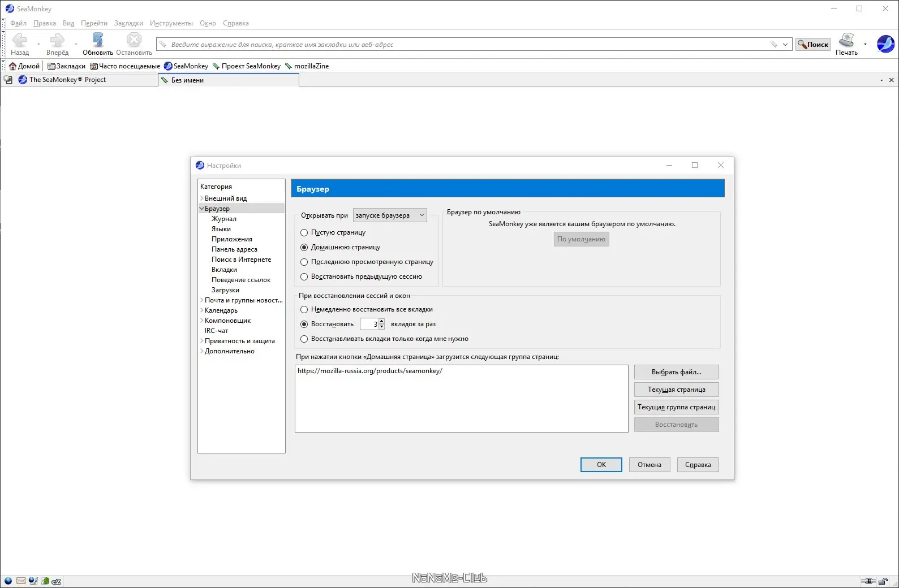Open the Закладки menu in the menu bar

coord(128,23)
